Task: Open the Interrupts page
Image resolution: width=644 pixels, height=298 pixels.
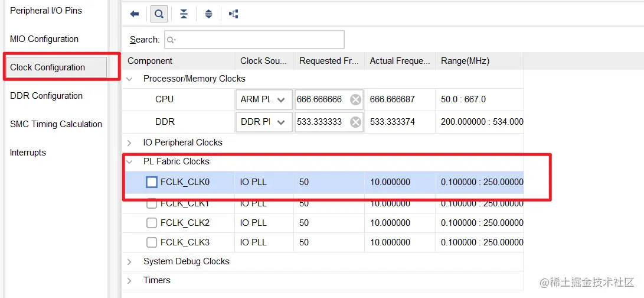Action: 28,153
